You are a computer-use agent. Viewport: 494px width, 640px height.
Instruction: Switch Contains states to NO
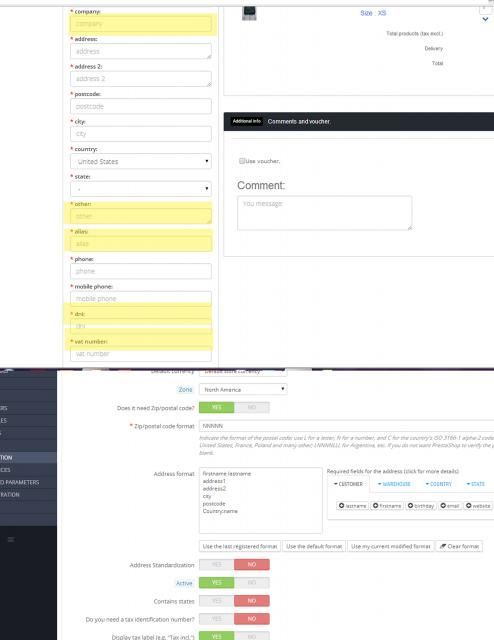point(252,601)
